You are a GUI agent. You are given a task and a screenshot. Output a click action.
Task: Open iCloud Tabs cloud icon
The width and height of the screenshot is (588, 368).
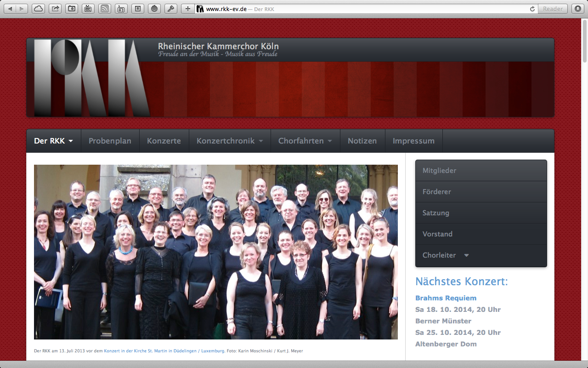[x=39, y=9]
